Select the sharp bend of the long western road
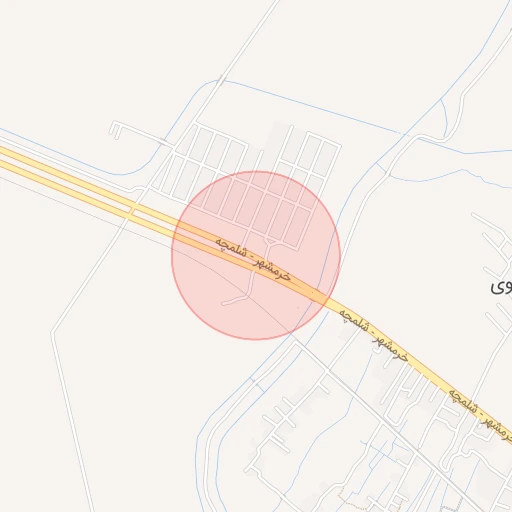The width and height of the screenshot is (512, 512). pyautogui.click(x=53, y=332)
